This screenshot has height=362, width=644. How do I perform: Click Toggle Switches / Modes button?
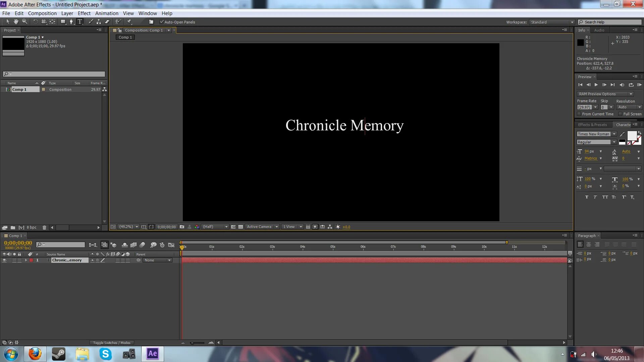[111, 343]
